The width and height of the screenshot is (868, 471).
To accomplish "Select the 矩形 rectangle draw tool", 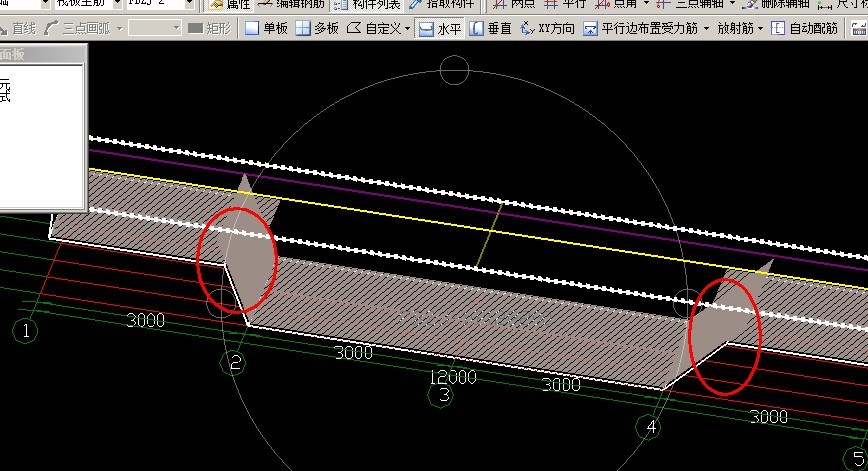I will pos(209,28).
